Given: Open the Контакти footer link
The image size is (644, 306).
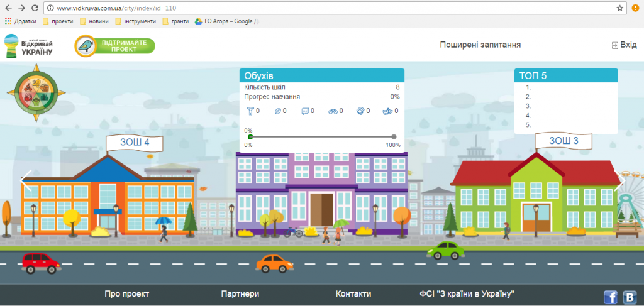Looking at the screenshot, I should point(353,293).
